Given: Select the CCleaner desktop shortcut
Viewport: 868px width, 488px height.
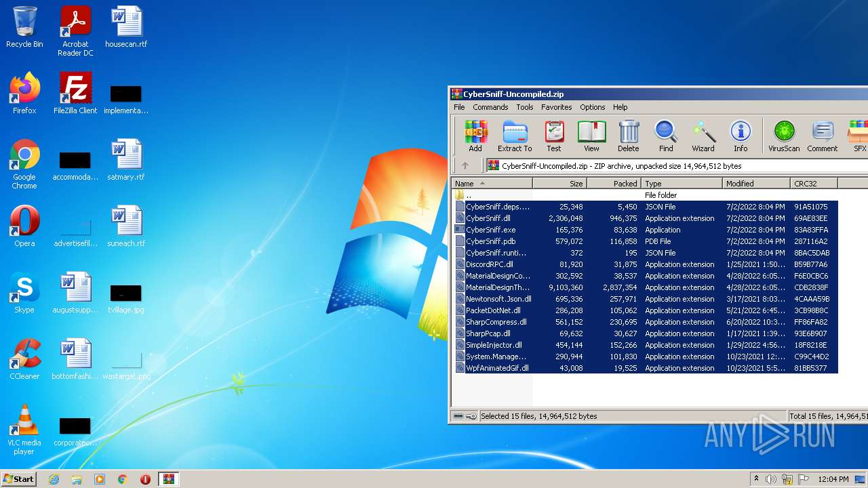Looking at the screenshot, I should pyautogui.click(x=24, y=359).
